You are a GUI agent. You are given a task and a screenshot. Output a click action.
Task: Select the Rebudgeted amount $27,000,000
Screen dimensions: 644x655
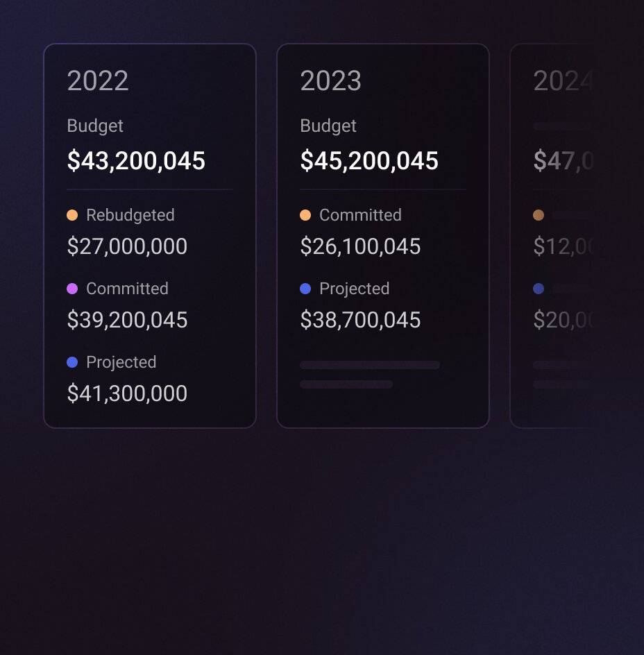[127, 246]
